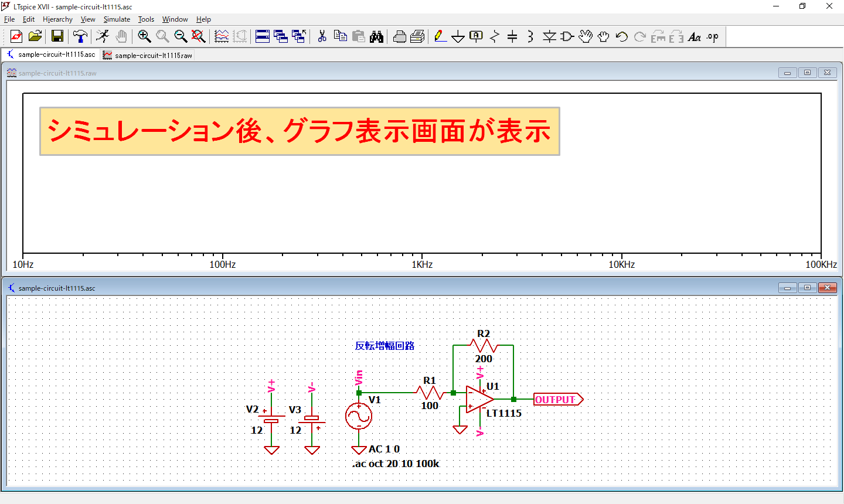Open the Component gate symbol tool

[567, 36]
